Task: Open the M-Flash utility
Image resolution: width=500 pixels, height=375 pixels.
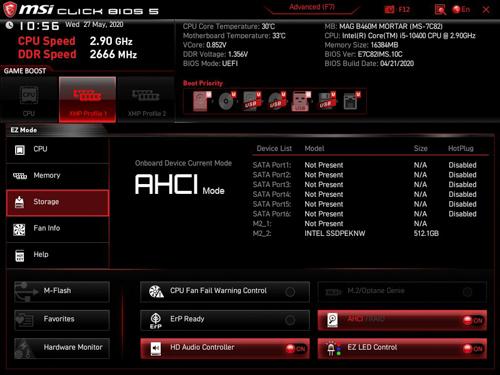Action: pyautogui.click(x=62, y=291)
